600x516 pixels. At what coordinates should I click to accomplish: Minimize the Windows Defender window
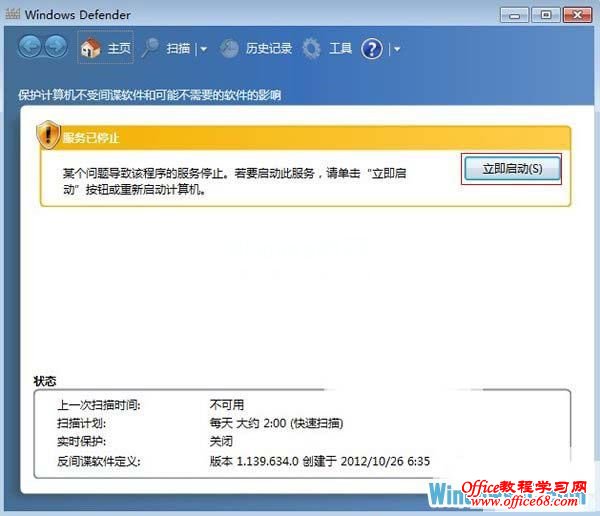click(x=514, y=15)
